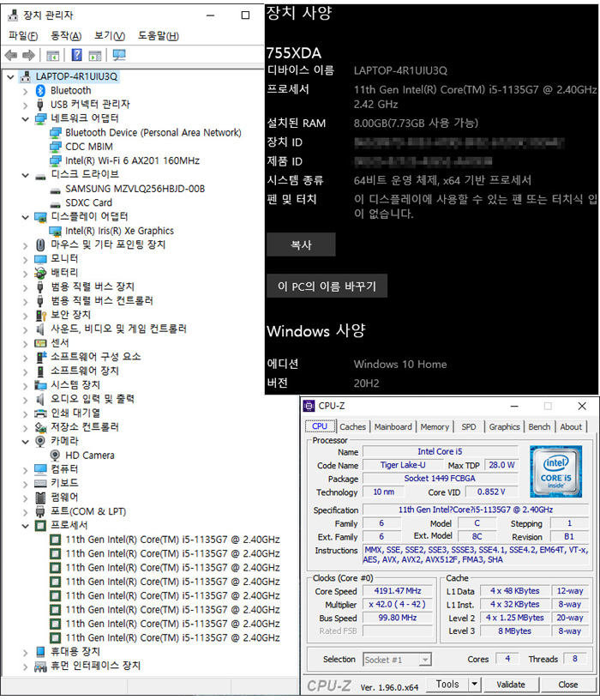The image size is (600, 700).
Task: Click the Tools button in CPU-Z
Action: point(447,684)
